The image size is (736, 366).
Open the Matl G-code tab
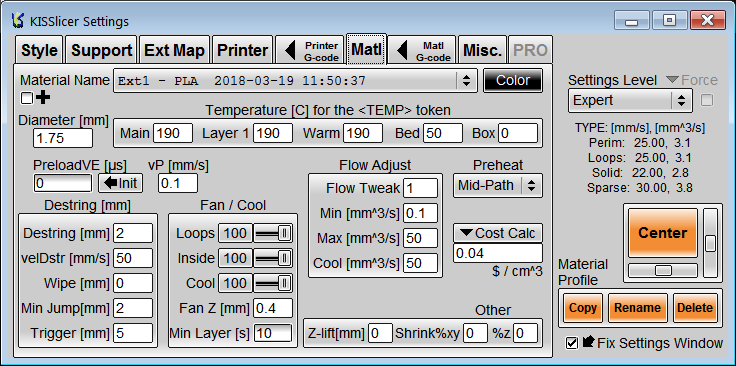click(422, 50)
